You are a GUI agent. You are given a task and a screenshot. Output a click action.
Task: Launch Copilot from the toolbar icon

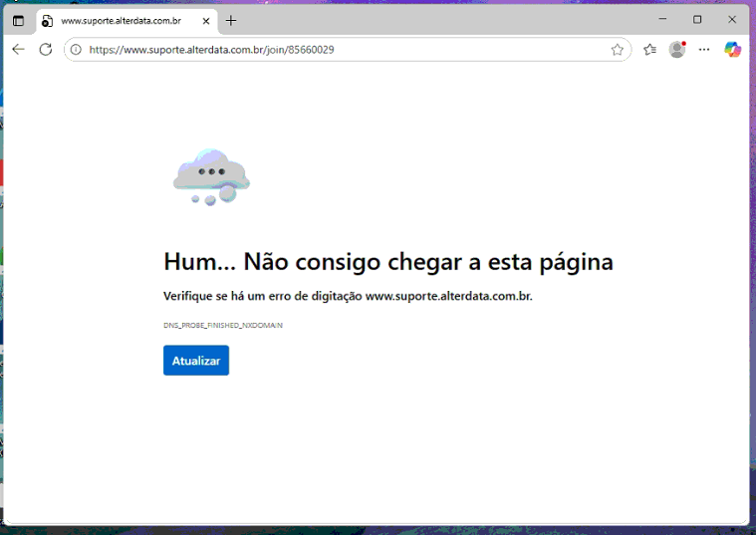(732, 49)
